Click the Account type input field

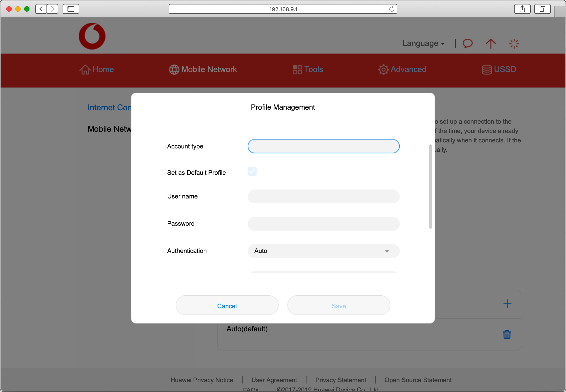pyautogui.click(x=323, y=146)
